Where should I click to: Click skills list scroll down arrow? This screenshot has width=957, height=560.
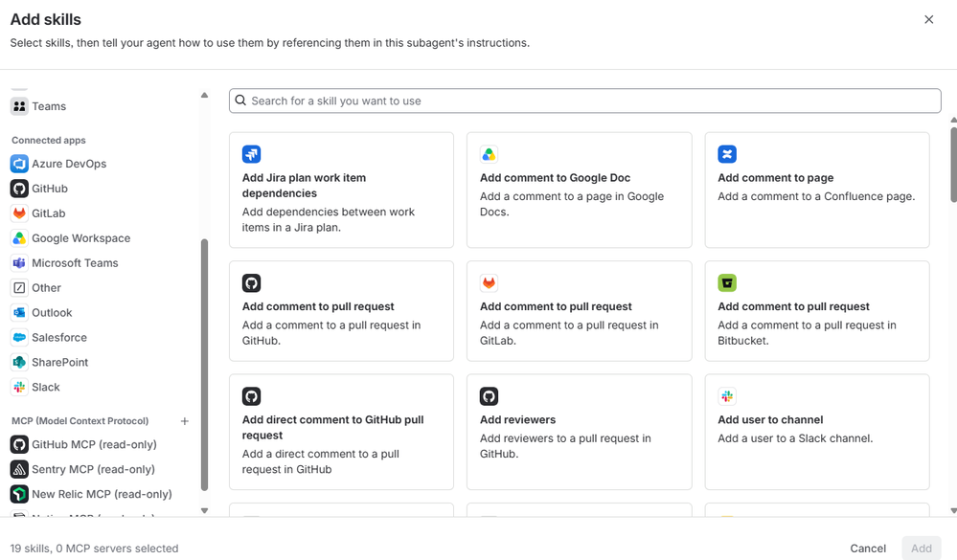tap(953, 510)
